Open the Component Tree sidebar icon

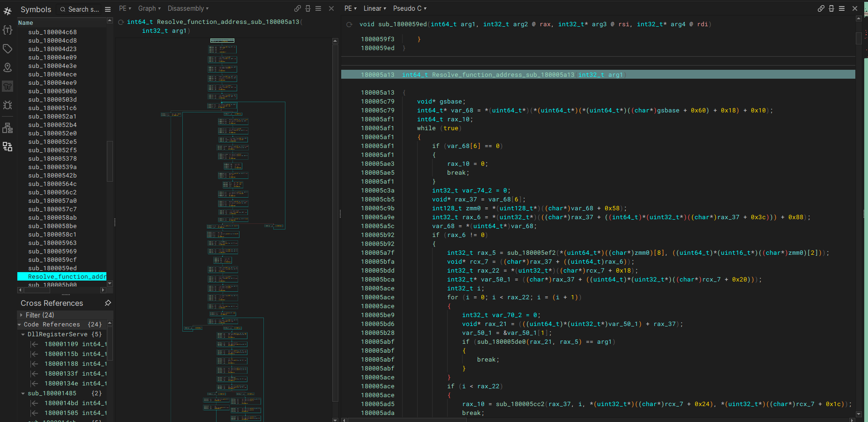[7, 128]
